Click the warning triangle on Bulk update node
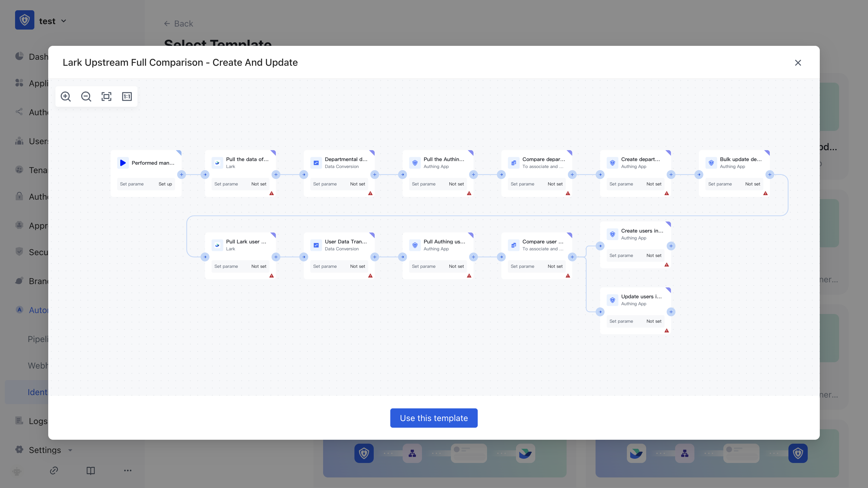The image size is (868, 488). point(765,194)
